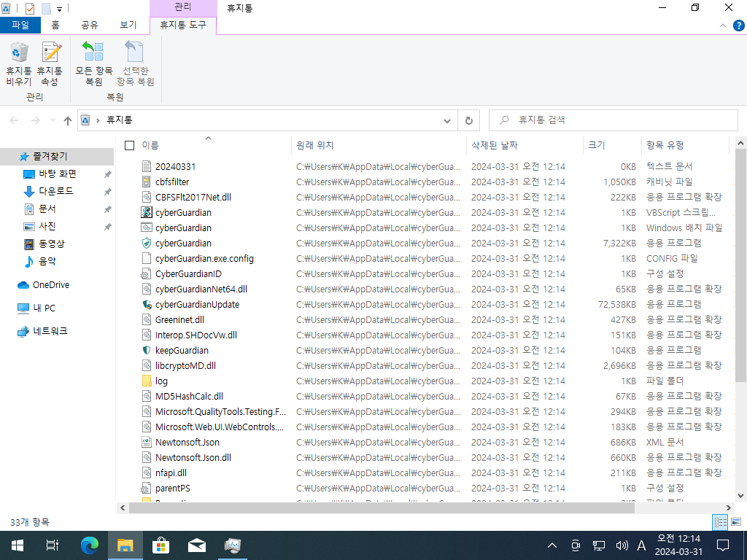Open the address bar history dropdown
Image resolution: width=747 pixels, height=560 pixels.
coord(447,120)
